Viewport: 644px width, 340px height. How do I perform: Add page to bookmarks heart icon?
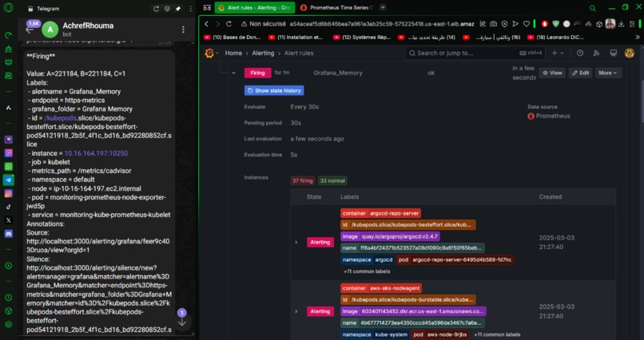(x=526, y=24)
